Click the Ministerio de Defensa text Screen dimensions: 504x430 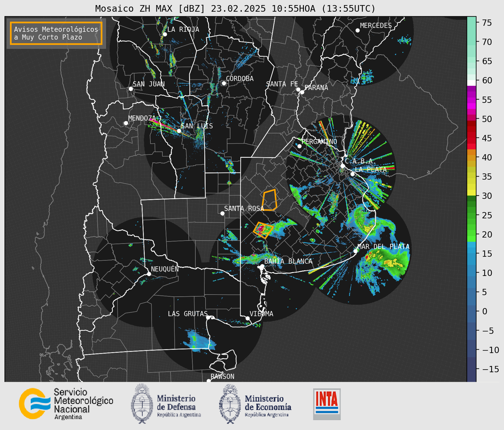[x=179, y=406]
